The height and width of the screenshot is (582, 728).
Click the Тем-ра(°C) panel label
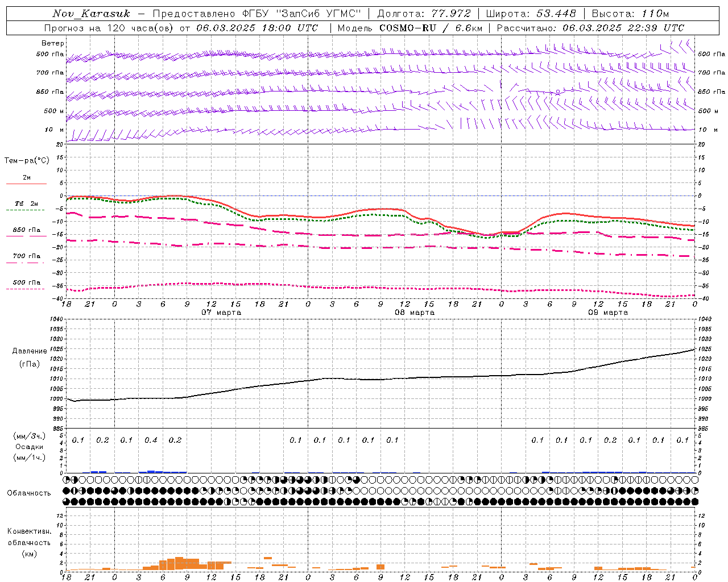click(27, 161)
